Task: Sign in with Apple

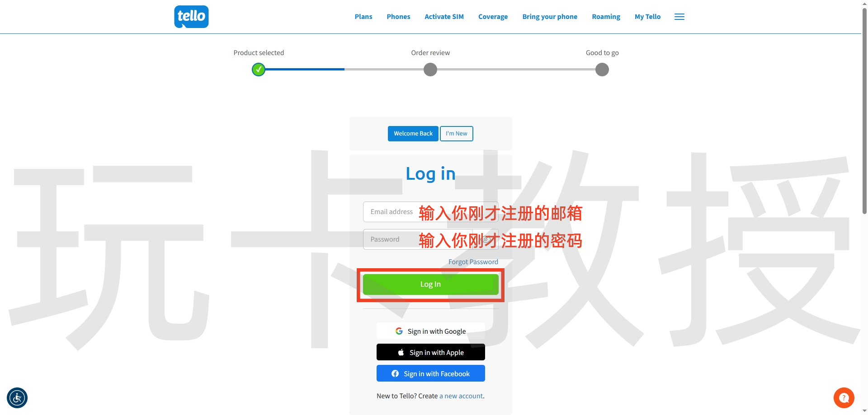Action: pyautogui.click(x=430, y=352)
